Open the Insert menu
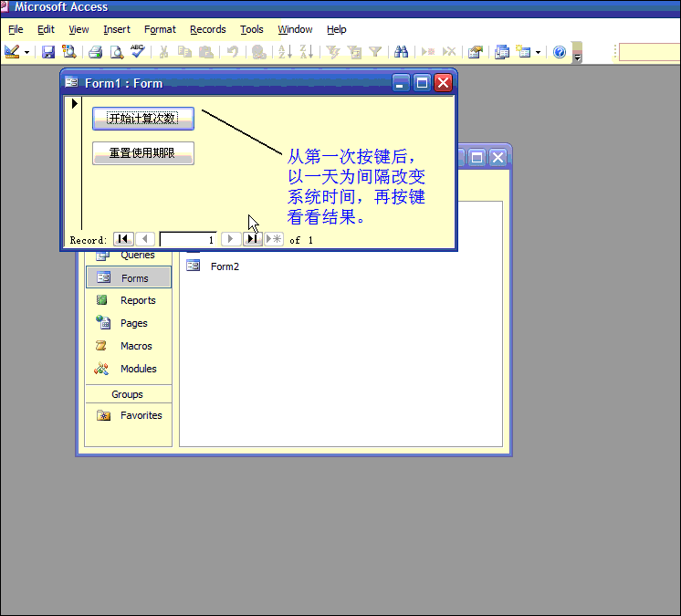This screenshot has width=681, height=616. coord(117,29)
